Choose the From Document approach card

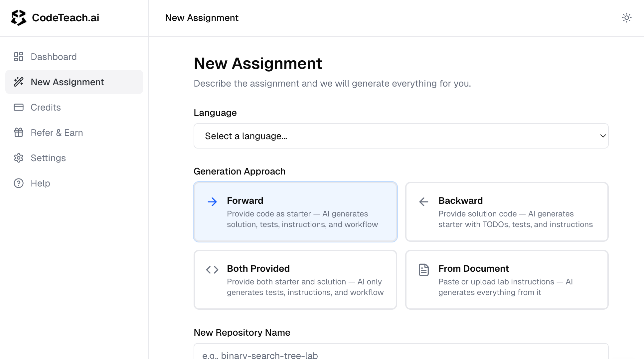click(x=507, y=280)
